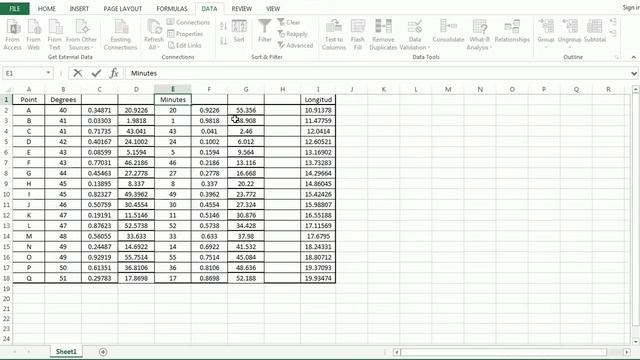The height and width of the screenshot is (360, 640).
Task: Click Edit Links in the ribbon
Action: click(x=184, y=45)
